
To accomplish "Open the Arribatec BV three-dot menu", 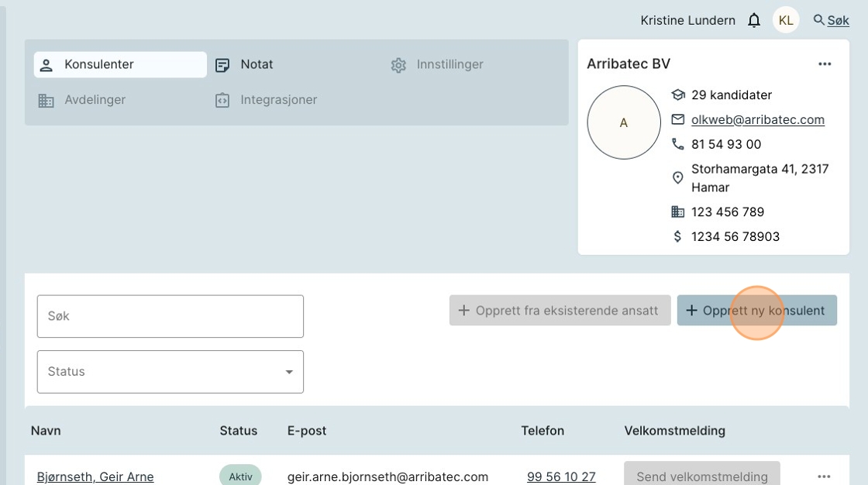I will pyautogui.click(x=825, y=64).
